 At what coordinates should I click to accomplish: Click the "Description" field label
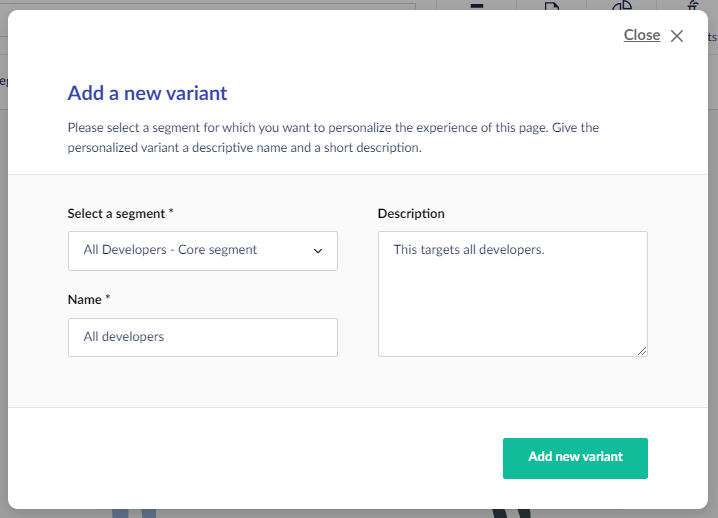[411, 213]
